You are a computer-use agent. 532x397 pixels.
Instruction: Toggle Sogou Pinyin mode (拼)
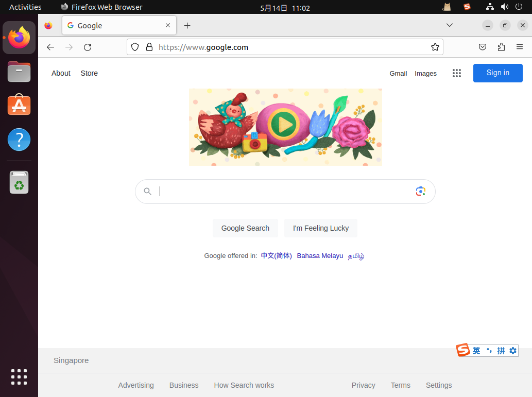(x=501, y=351)
